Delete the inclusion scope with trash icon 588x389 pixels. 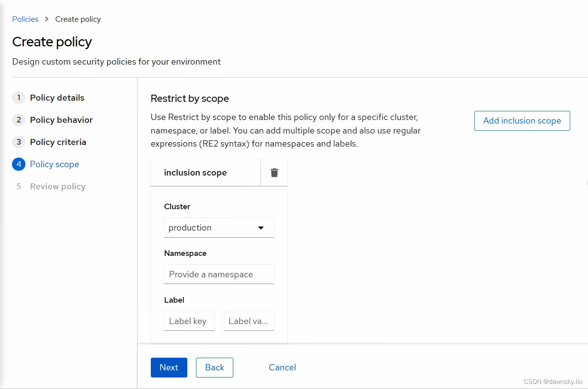point(274,173)
